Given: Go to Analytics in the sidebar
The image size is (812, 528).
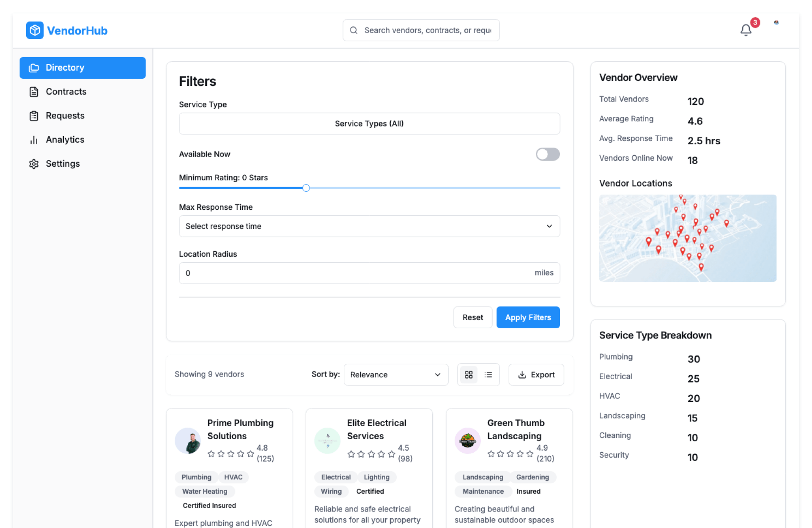Looking at the screenshot, I should click(x=65, y=140).
